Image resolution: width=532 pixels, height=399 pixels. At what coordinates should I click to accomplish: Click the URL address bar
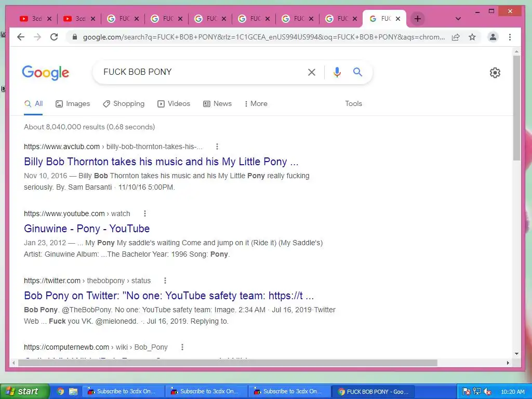pos(263,37)
